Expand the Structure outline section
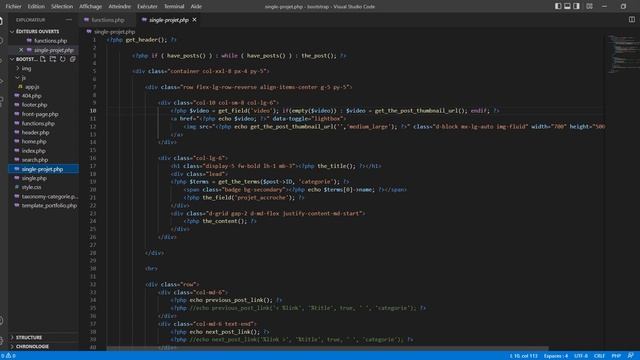 pyautogui.click(x=29, y=338)
